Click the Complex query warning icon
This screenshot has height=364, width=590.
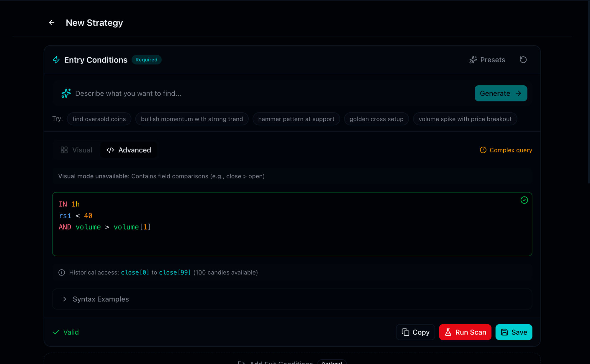coord(483,150)
